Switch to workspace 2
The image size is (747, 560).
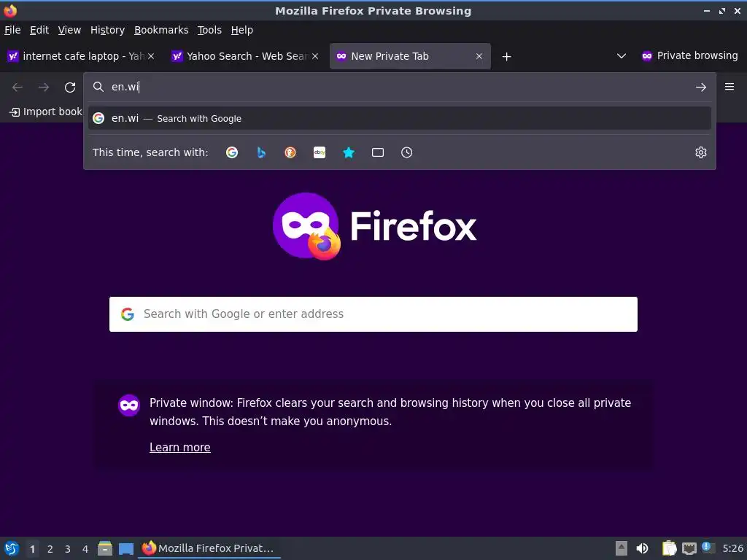pos(50,549)
